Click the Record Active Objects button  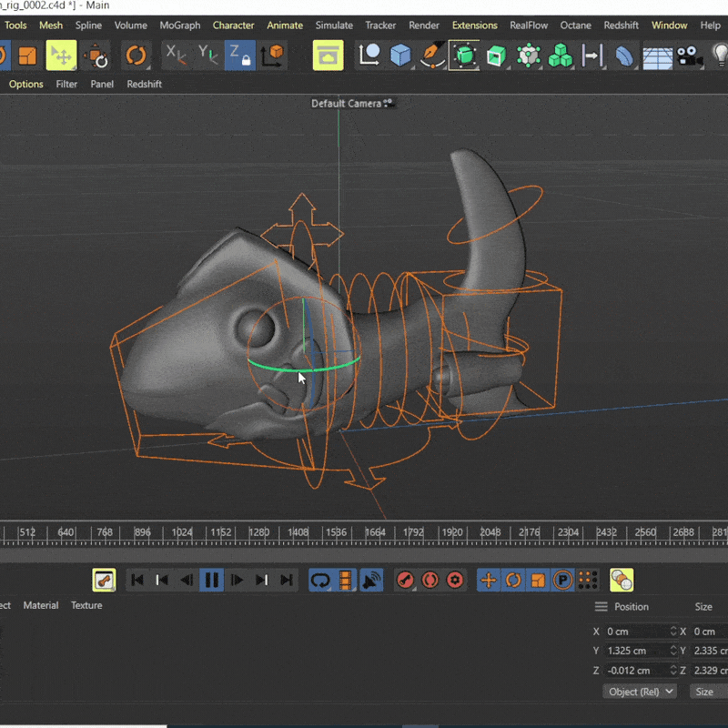pyautogui.click(x=406, y=580)
